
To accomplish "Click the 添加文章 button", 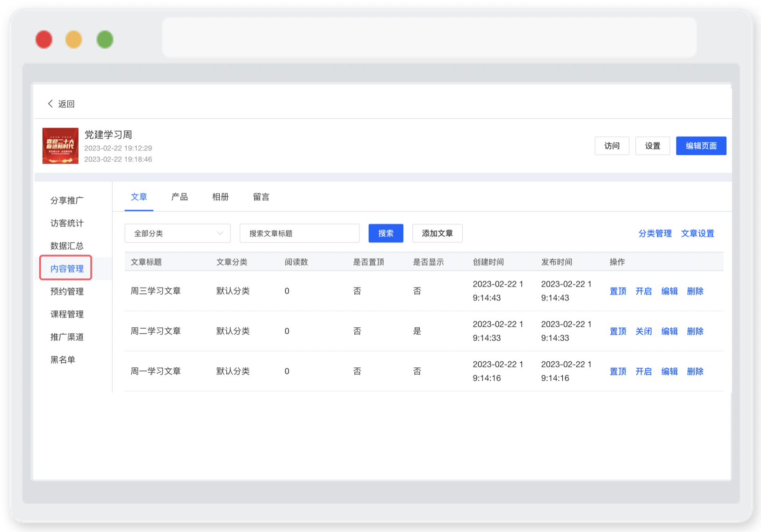I will 437,233.
